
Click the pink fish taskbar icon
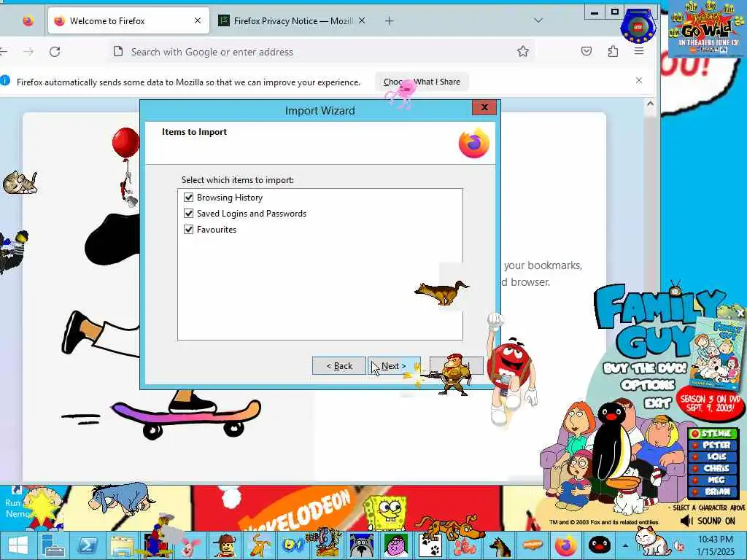coord(465,545)
